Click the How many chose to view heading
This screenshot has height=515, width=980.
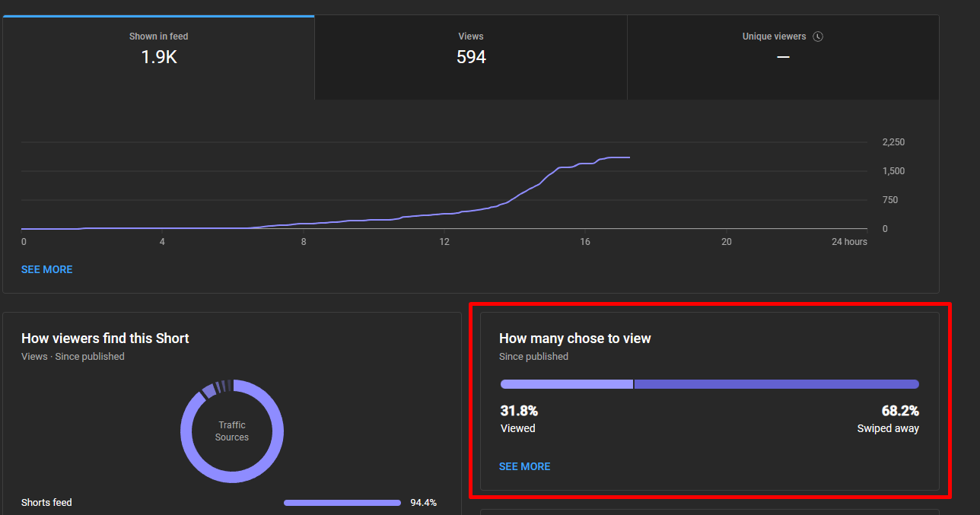click(x=575, y=339)
